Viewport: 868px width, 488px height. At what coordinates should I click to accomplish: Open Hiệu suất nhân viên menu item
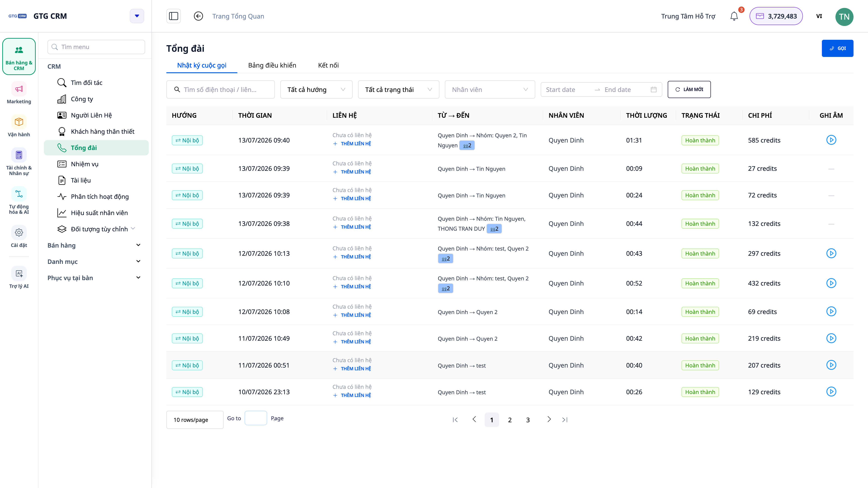[x=96, y=213]
